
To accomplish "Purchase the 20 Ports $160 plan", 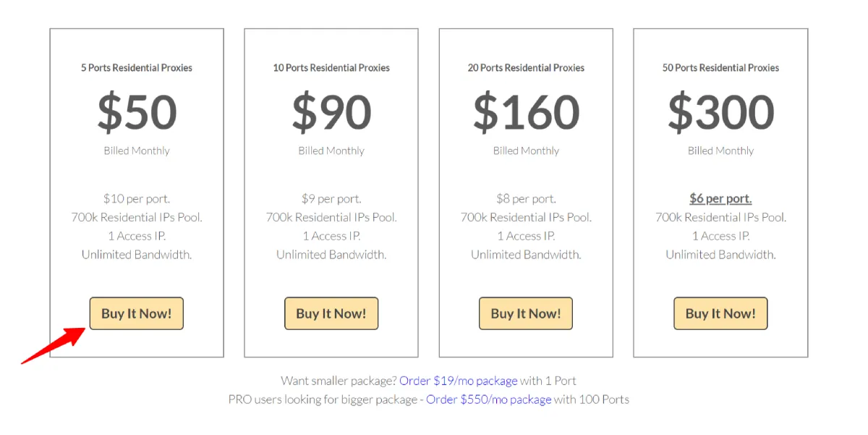I will point(526,313).
